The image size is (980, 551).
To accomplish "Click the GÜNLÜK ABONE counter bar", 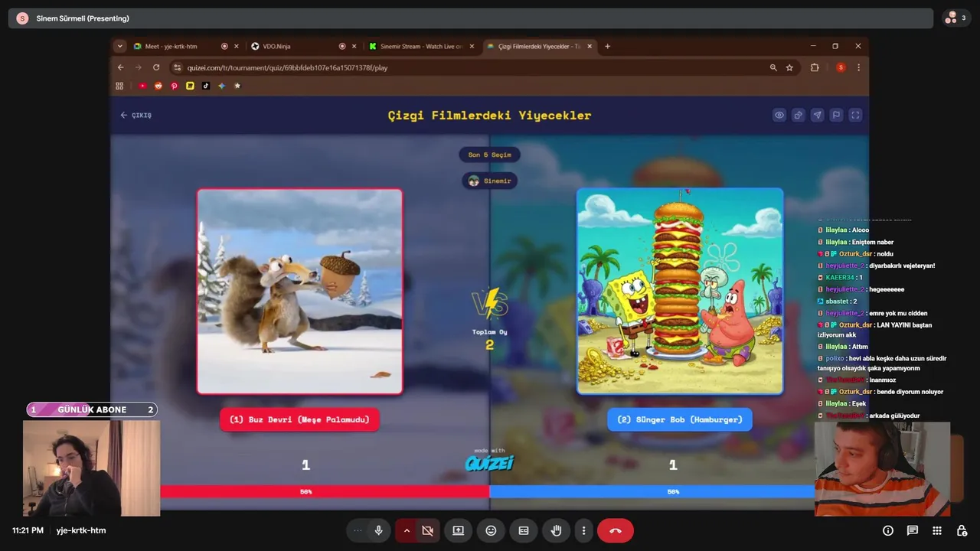I will point(92,409).
